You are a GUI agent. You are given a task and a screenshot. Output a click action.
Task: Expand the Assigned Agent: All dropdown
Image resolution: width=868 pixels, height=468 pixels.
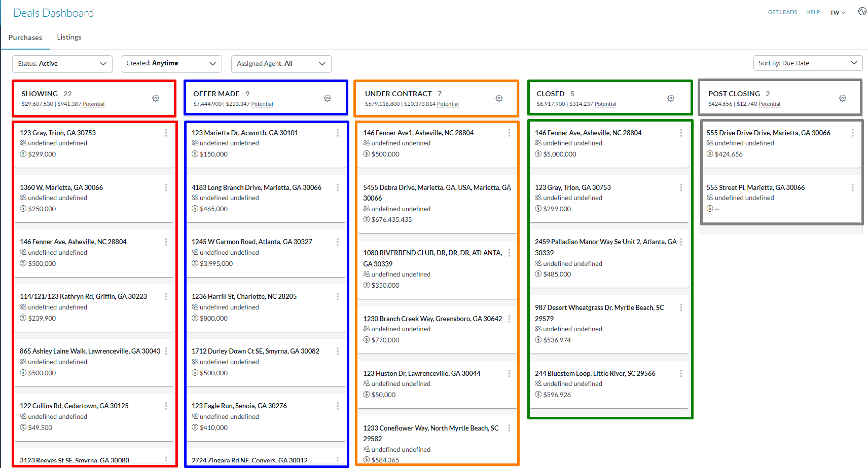(x=281, y=64)
